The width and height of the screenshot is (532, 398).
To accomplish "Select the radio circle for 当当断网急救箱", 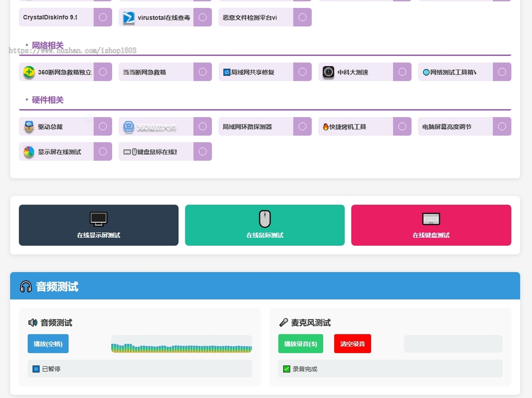I will pyautogui.click(x=203, y=72).
